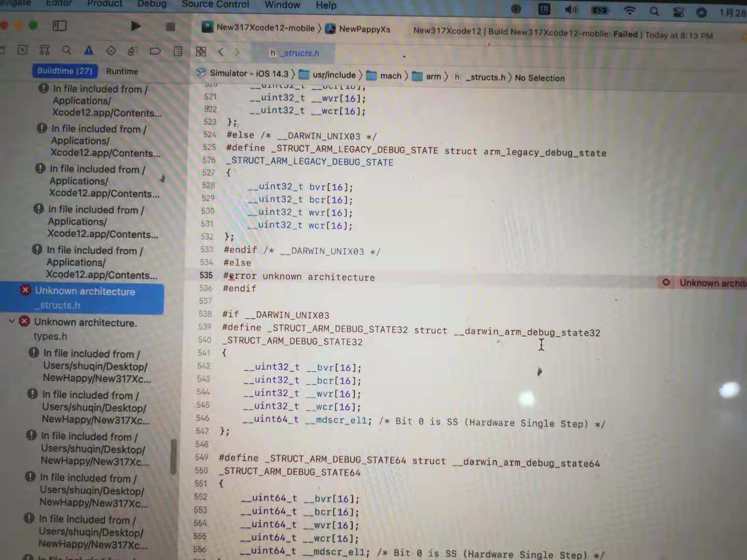
Task: Click the '#else' directive on line 534
Action: [237, 263]
